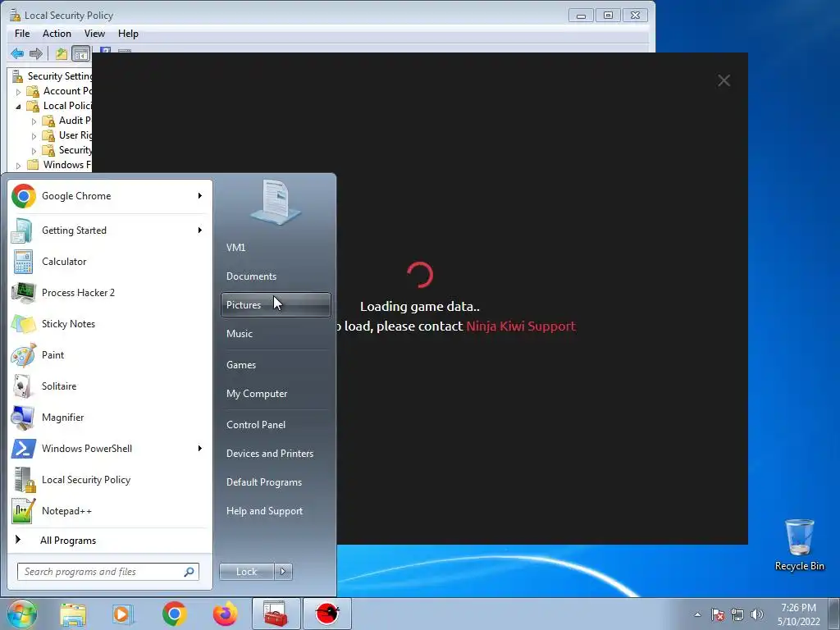Launch Firefox from the taskbar
This screenshot has height=630, width=840.
click(225, 614)
